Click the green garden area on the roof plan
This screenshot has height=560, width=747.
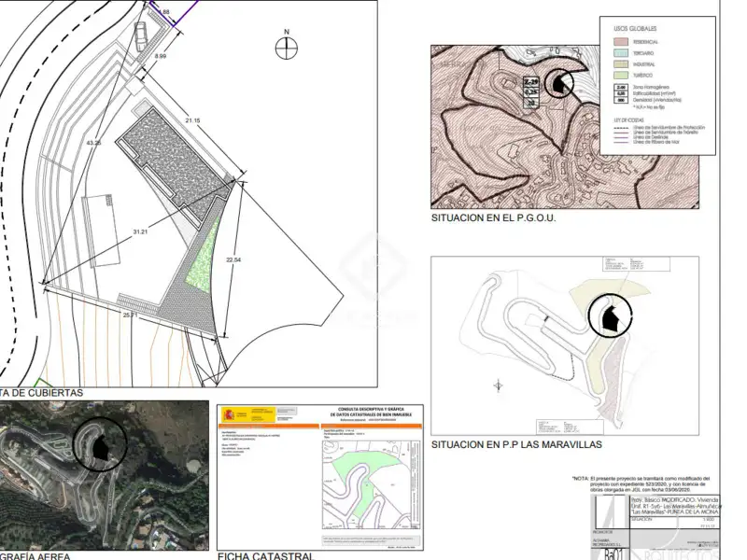click(x=201, y=259)
